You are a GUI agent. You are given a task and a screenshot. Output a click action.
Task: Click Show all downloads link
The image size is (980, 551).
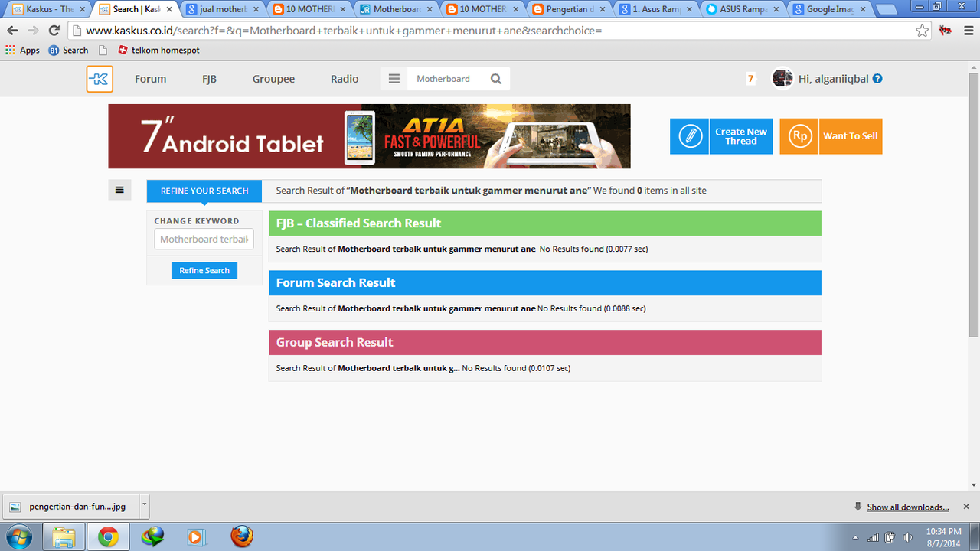[908, 507]
